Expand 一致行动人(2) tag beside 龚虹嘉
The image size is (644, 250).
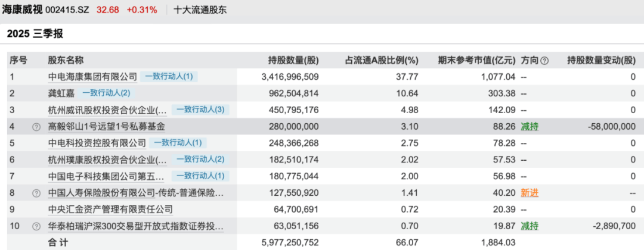click(106, 93)
